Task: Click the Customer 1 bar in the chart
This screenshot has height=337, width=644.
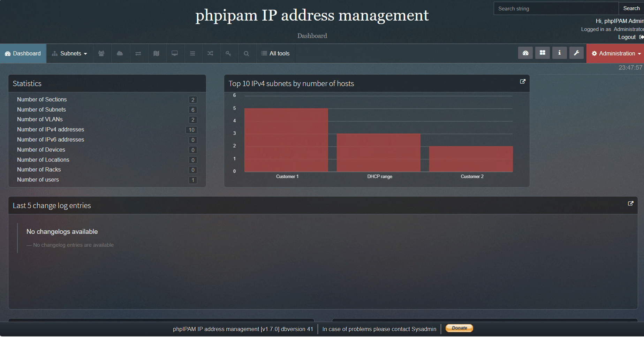Action: pos(286,140)
